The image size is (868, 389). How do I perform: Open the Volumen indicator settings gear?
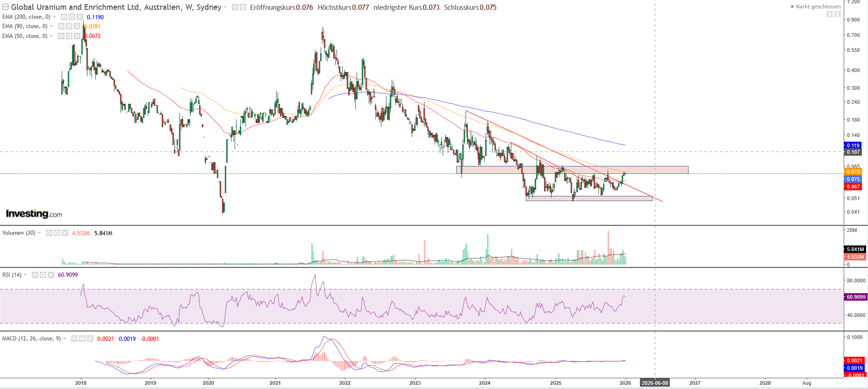pyautogui.click(x=57, y=233)
